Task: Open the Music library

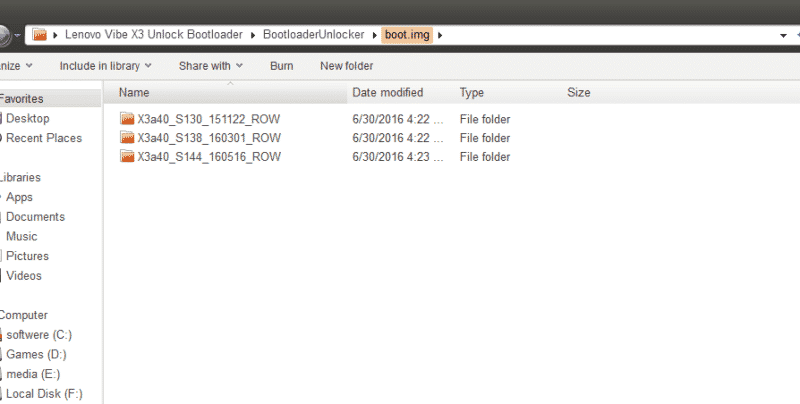Action: (x=21, y=236)
